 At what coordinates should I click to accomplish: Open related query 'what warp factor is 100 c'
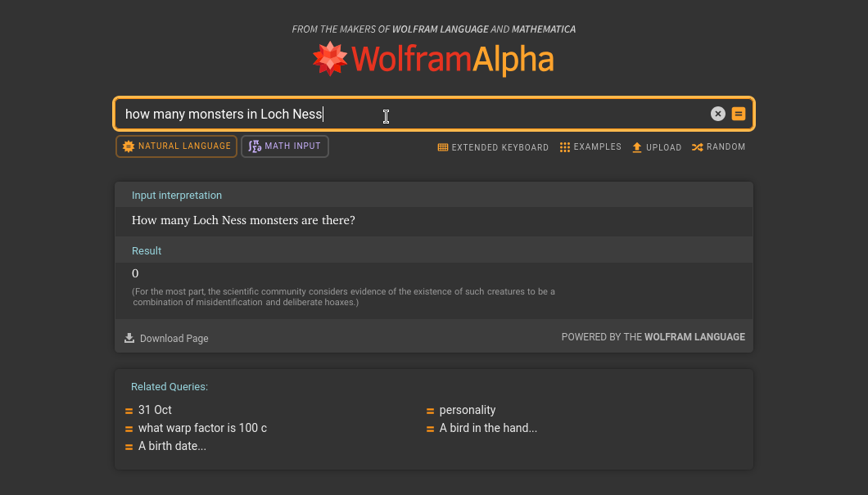click(x=202, y=428)
